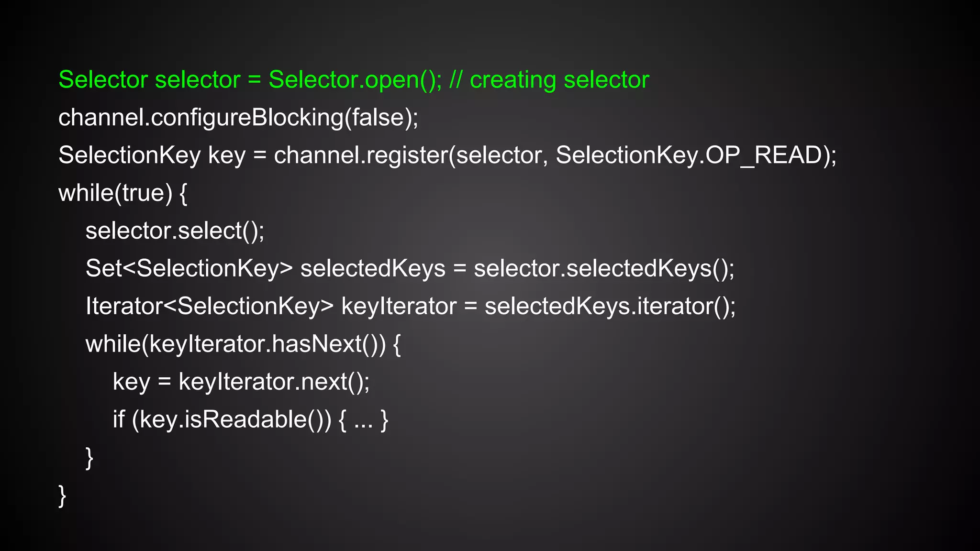The width and height of the screenshot is (980, 551).
Task: Click the keyIterator.next() assignment line
Action: tap(241, 382)
